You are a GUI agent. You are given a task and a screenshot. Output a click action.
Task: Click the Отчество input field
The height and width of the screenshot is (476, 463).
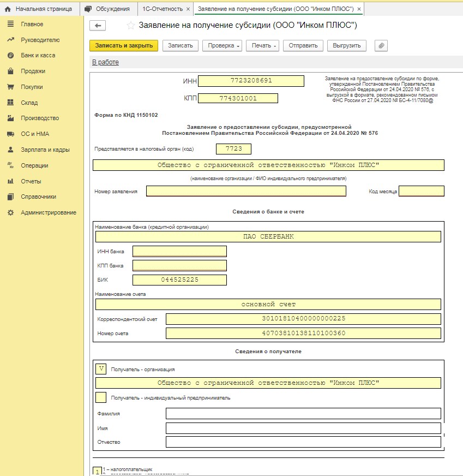tap(303, 442)
